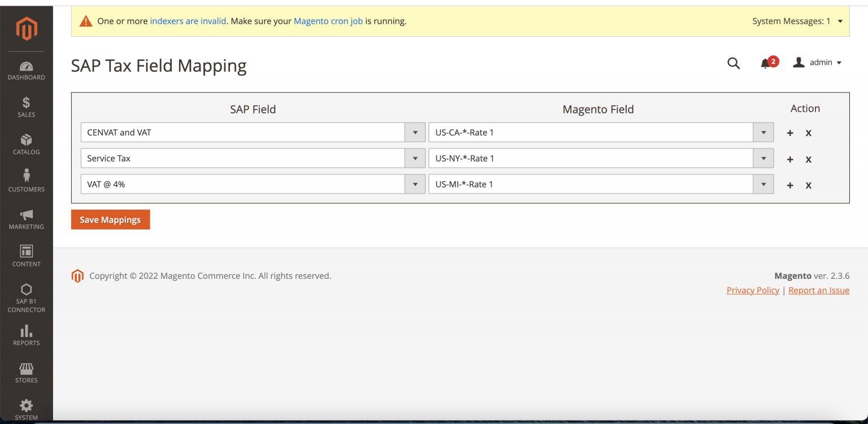Add a row using the plus icon

tap(789, 133)
